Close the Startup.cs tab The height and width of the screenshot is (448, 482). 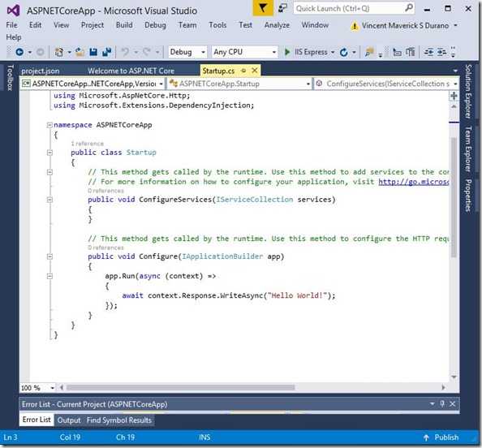tap(255, 71)
